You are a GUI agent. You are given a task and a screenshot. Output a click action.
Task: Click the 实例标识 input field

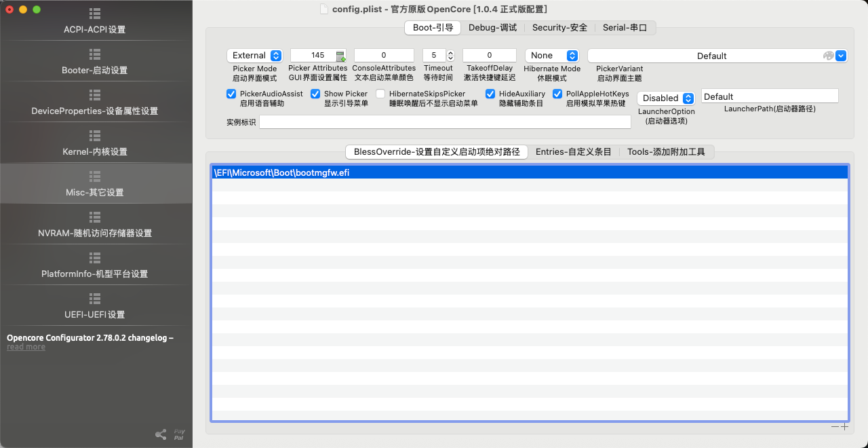(x=445, y=122)
